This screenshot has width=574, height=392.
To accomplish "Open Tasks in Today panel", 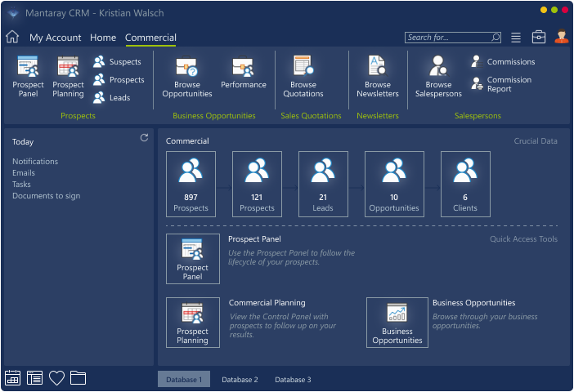I will (x=21, y=185).
